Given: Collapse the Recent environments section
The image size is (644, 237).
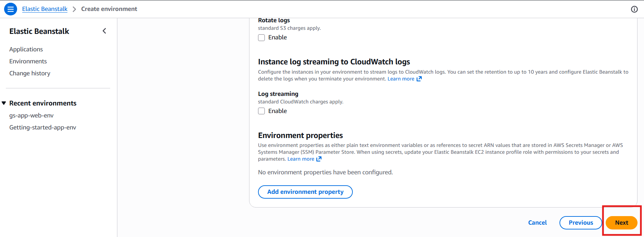Looking at the screenshot, I should click(4, 103).
